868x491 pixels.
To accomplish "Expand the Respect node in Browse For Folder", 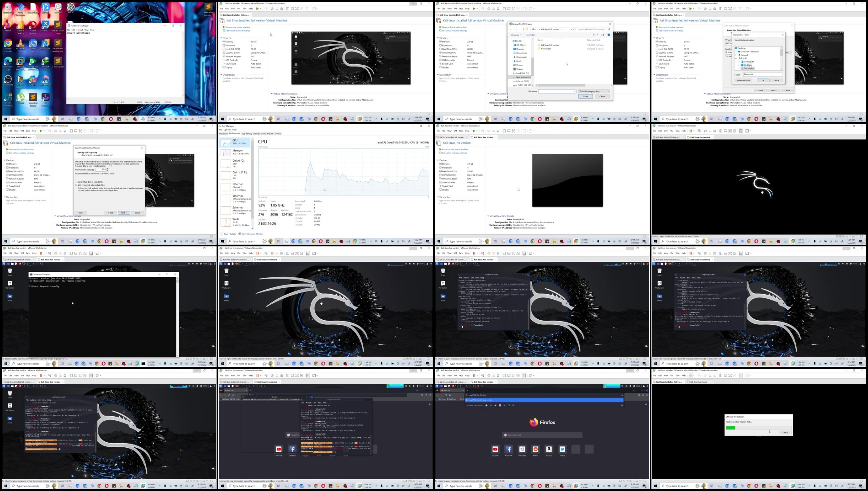I will pyautogui.click(x=736, y=55).
